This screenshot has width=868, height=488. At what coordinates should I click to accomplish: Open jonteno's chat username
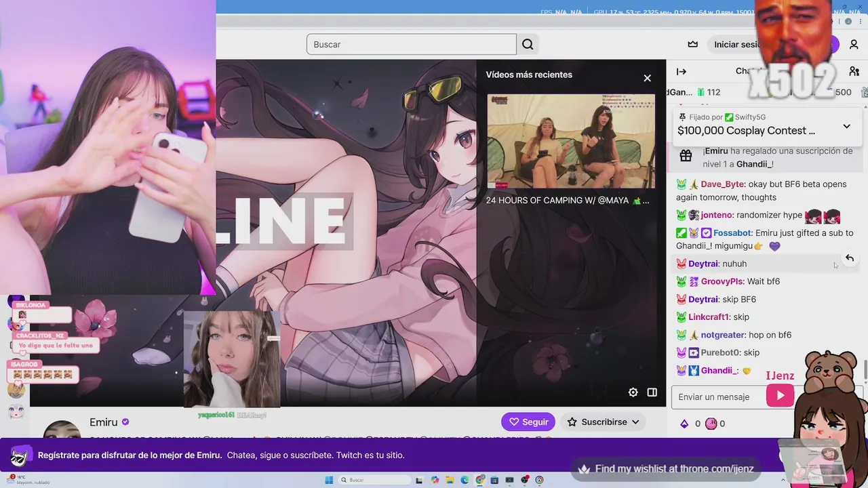tap(717, 215)
